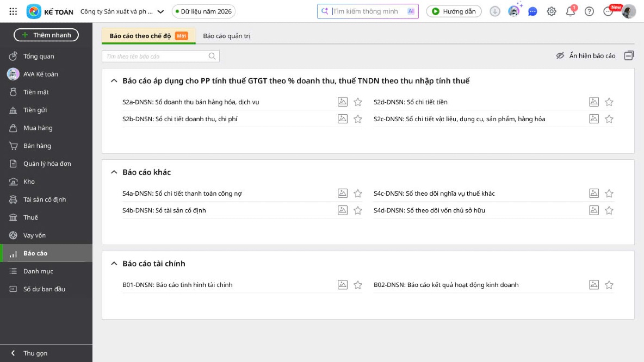The image size is (644, 362).
Task: Collapse the Báo cáo tài chính section
Action: pos(114,264)
